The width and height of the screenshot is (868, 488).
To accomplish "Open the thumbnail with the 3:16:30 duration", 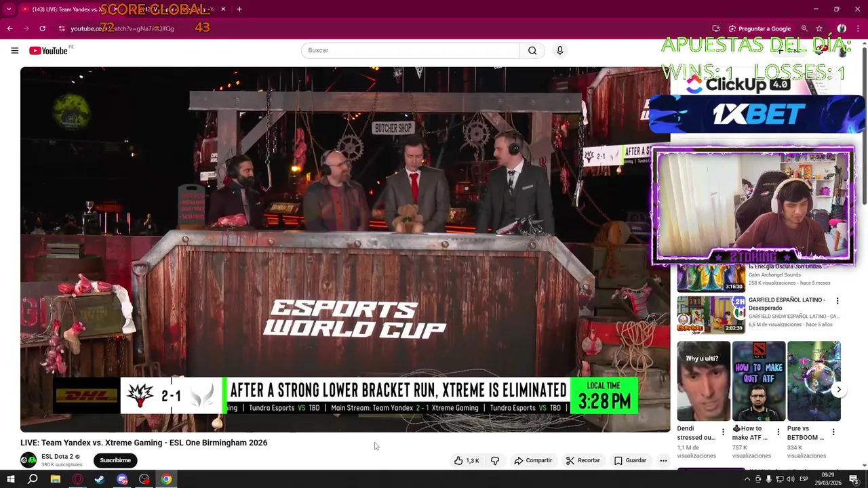I will 711,278.
